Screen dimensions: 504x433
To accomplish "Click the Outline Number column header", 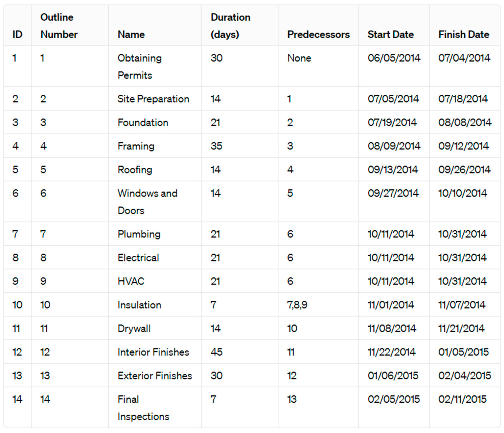I will [x=59, y=26].
